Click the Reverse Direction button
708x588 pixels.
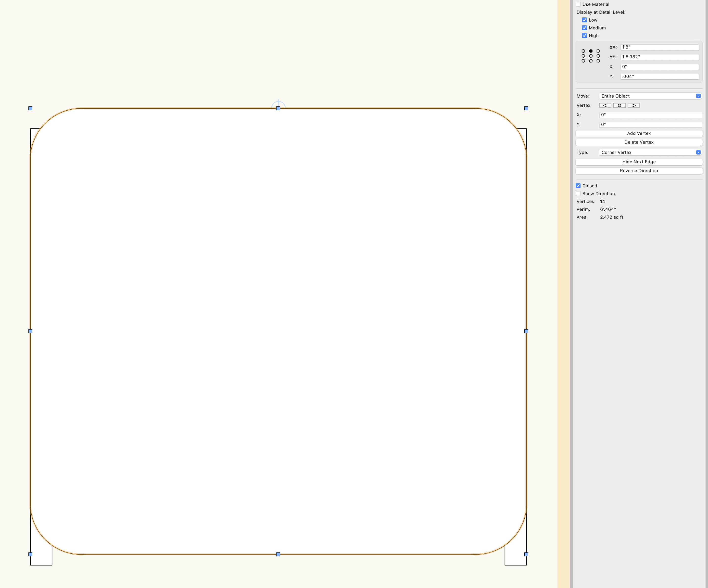point(639,171)
